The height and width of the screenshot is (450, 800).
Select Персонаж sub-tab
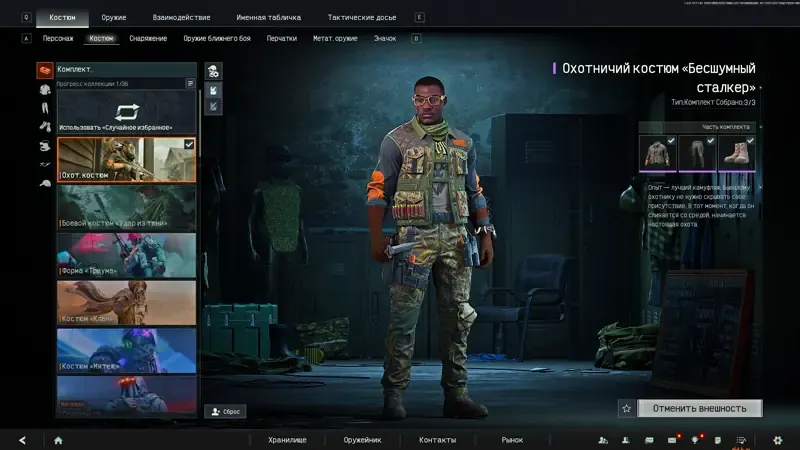point(58,38)
